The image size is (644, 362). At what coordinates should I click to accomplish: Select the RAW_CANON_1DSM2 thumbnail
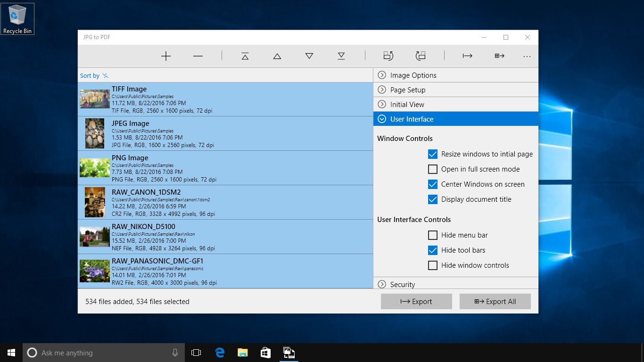[x=95, y=202]
